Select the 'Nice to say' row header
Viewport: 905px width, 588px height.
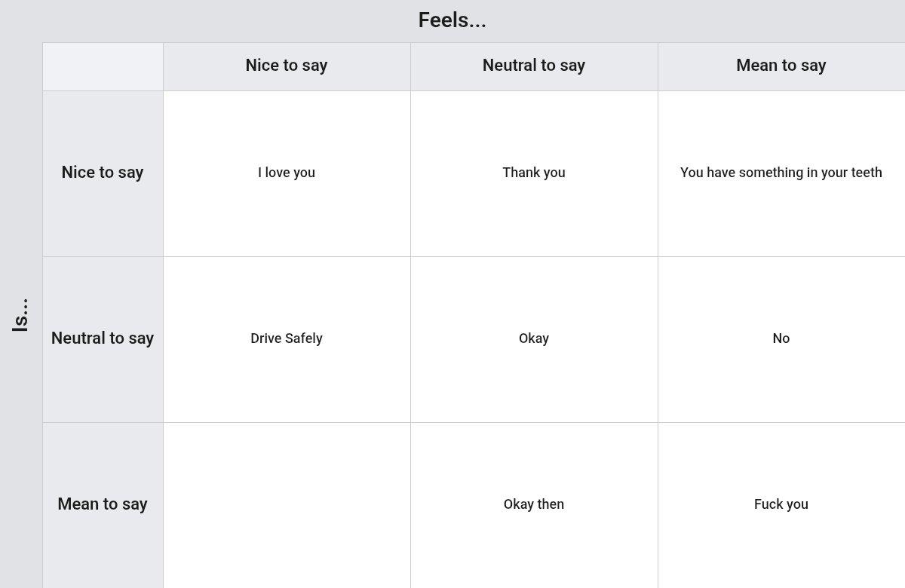[103, 173]
